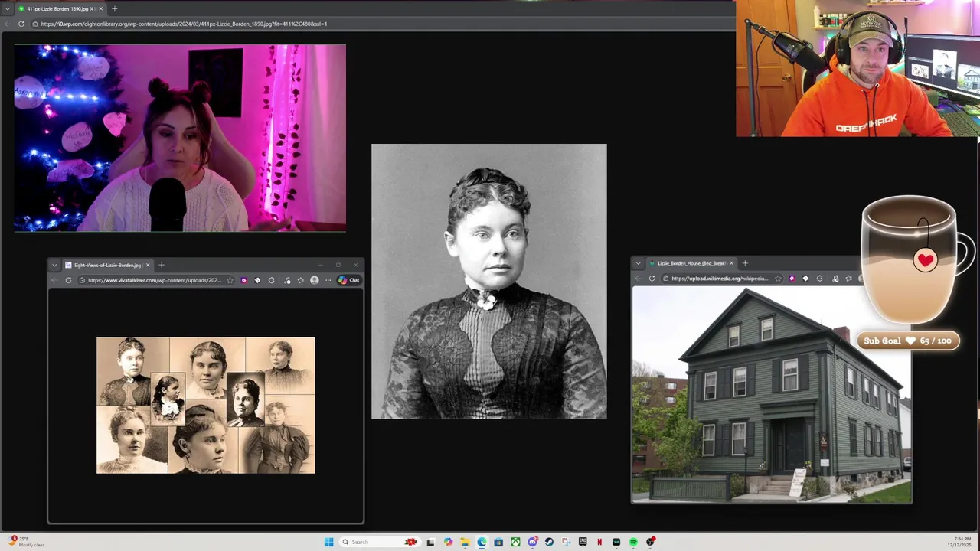The width and height of the screenshot is (980, 551).
Task: Open Favorites in the Eight-Views window
Action: pos(300,280)
